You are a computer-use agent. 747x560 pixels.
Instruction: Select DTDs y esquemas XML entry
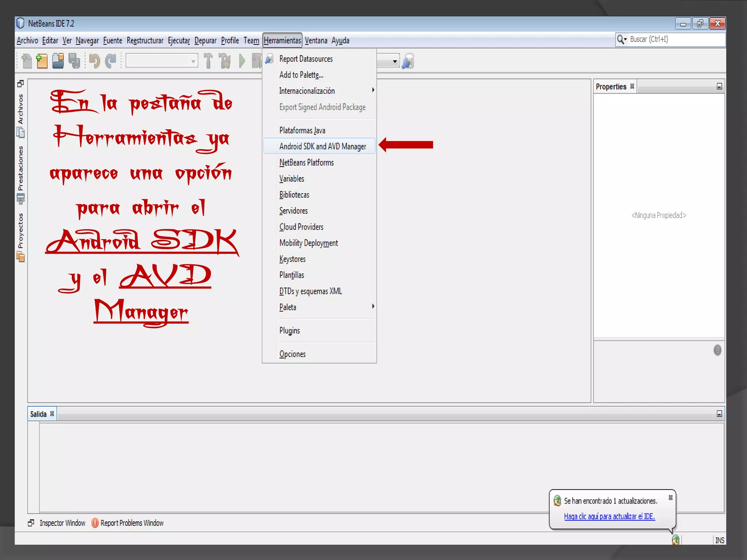pos(319,291)
